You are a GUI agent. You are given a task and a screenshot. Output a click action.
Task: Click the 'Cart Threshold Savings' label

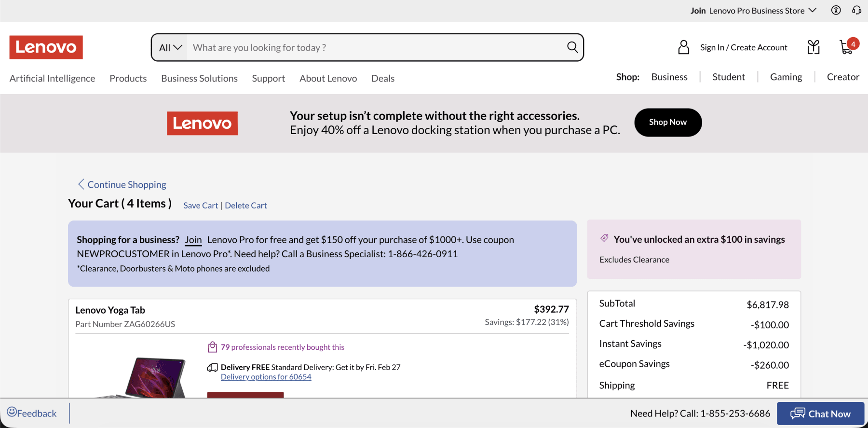click(647, 324)
